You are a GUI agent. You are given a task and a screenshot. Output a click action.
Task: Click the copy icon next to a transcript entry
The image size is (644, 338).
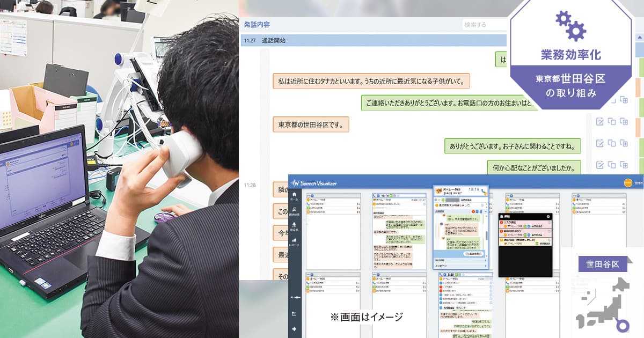click(612, 122)
